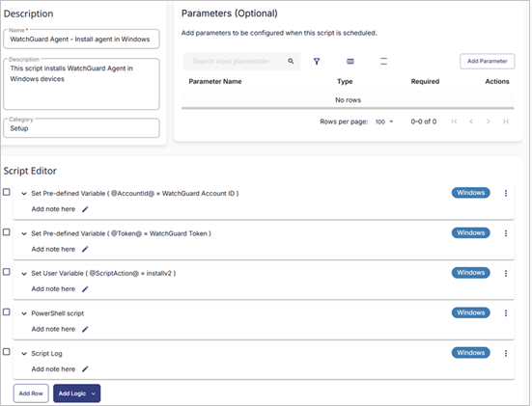Select checkbox for Token variable row
This screenshot has width=532, height=406.
(x=7, y=232)
